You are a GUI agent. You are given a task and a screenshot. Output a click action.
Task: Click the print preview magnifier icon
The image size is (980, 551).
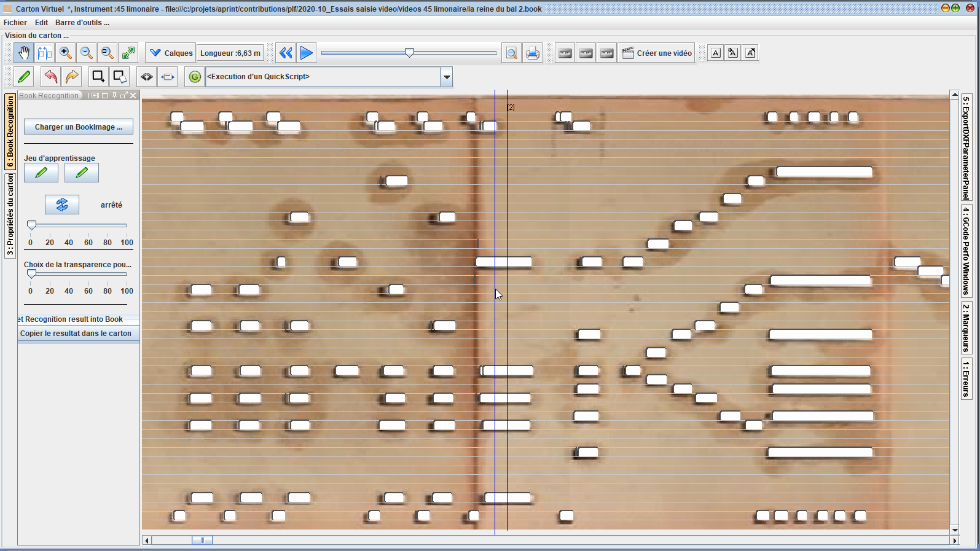[x=511, y=53]
